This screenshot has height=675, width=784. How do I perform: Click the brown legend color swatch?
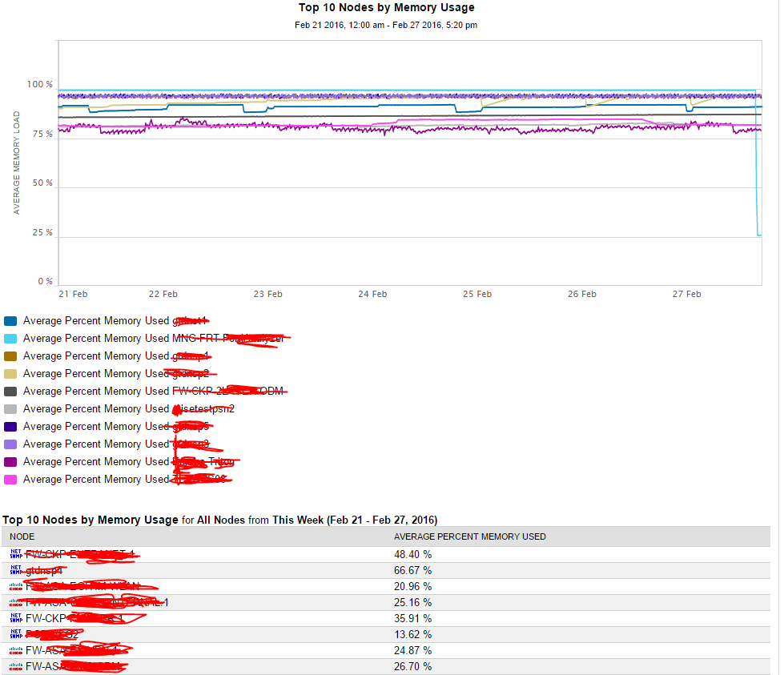pos(10,356)
